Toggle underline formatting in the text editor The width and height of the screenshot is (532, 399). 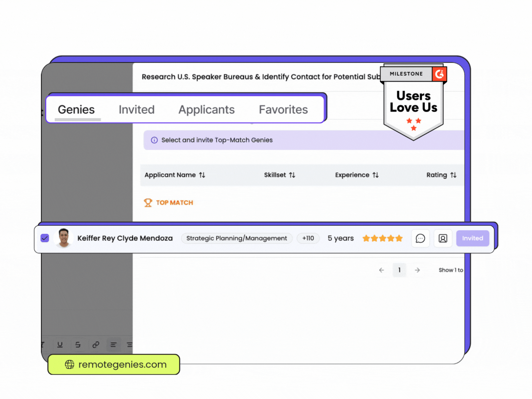pos(60,345)
